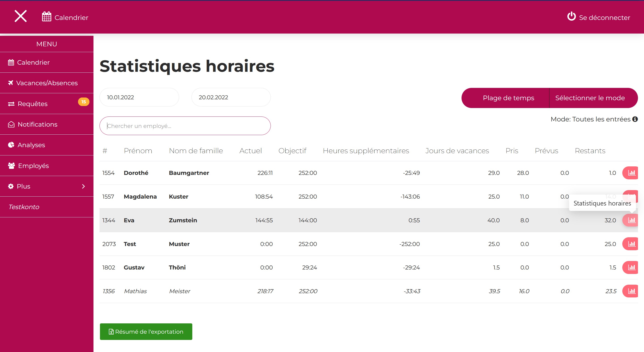The width and height of the screenshot is (644, 352).
Task: Focus the Chercher un employé search field
Action: point(185,126)
